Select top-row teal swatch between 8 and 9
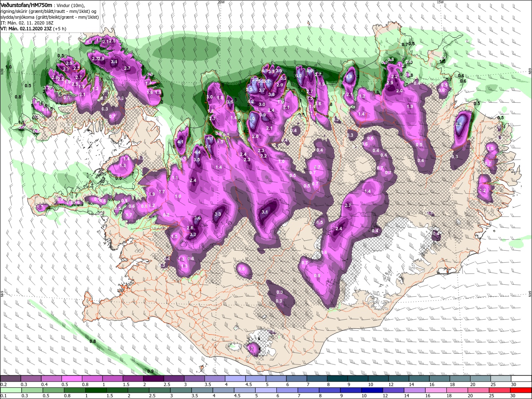Viewport: 532px width, 399px height. (x=337, y=378)
